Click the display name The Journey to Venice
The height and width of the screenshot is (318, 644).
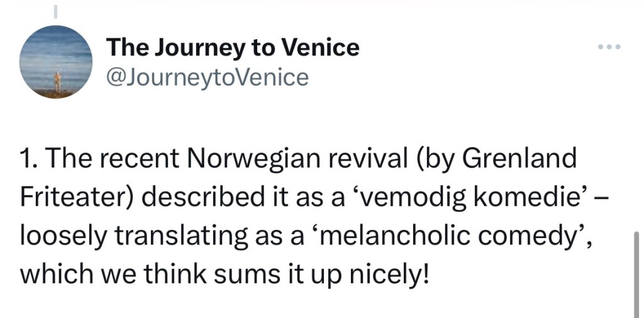pos(233,47)
